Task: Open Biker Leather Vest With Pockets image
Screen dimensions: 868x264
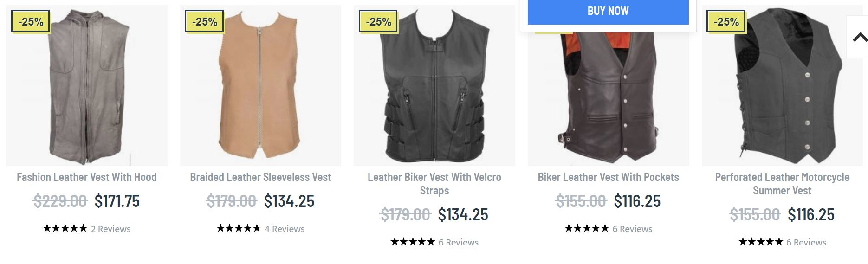Action: (608, 97)
